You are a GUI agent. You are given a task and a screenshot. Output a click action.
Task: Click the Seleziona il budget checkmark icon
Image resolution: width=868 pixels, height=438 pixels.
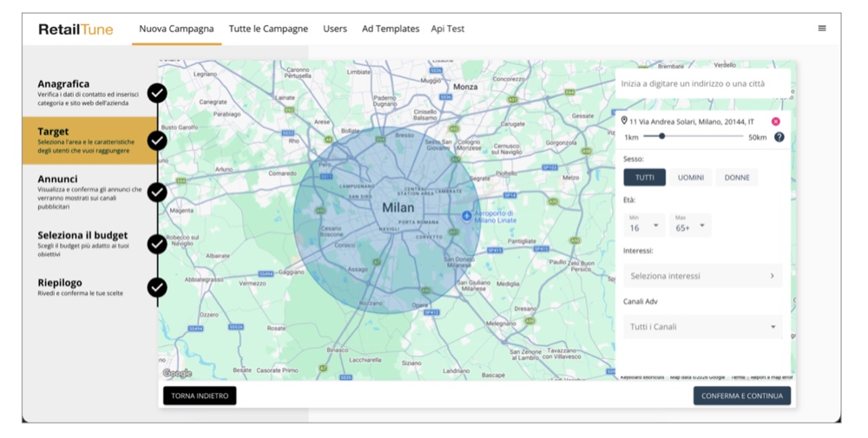click(x=157, y=244)
